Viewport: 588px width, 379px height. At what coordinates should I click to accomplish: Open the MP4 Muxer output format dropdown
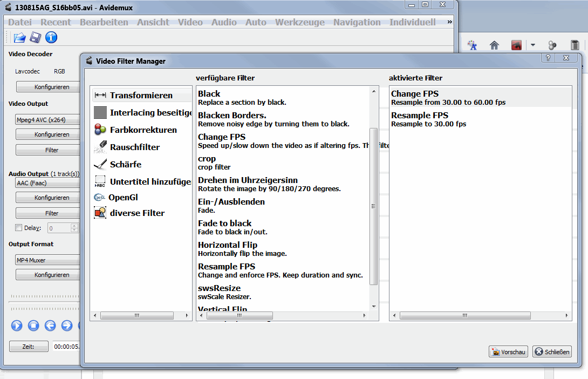coord(47,260)
